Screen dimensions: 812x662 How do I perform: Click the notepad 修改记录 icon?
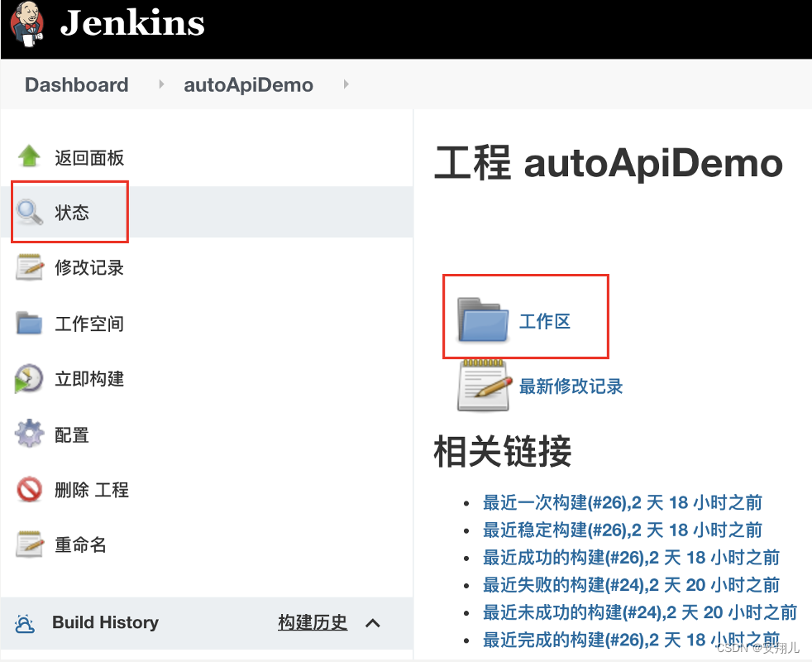tap(30, 267)
